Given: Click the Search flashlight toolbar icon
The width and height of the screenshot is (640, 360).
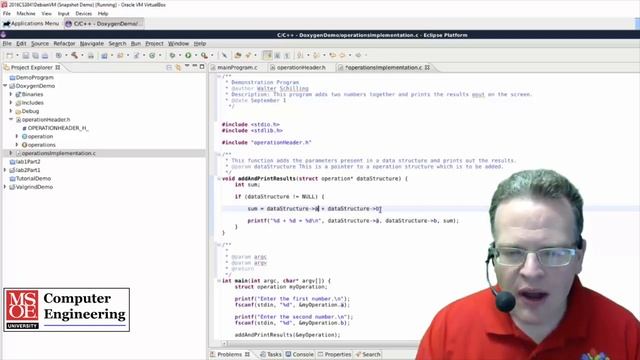Looking at the screenshot, I should [x=248, y=55].
